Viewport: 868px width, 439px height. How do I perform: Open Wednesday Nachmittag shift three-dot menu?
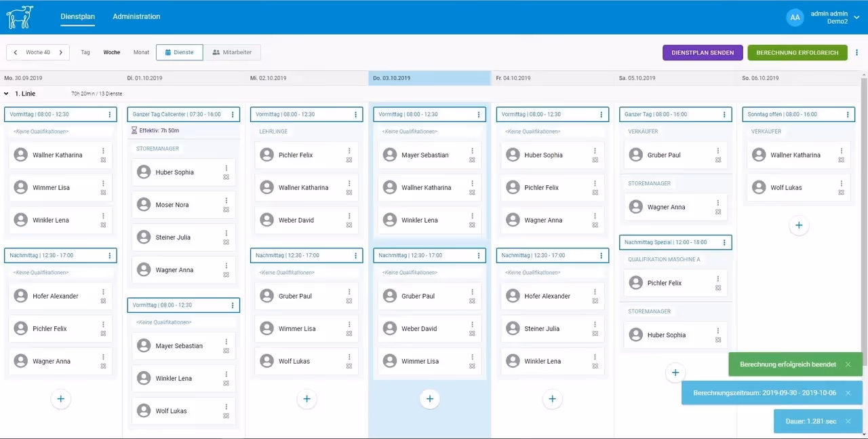355,256
